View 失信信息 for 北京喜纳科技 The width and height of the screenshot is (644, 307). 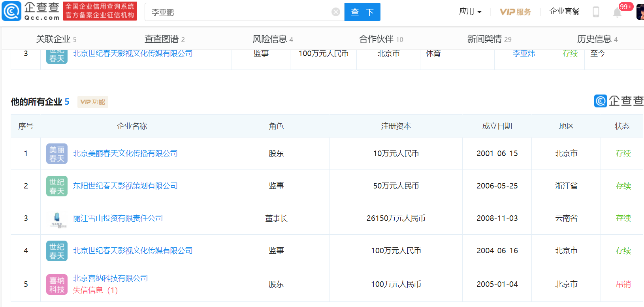coord(95,290)
